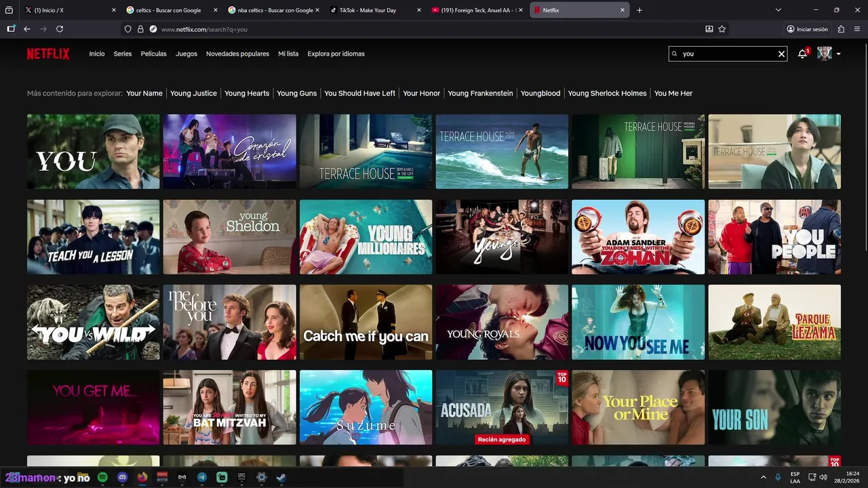Screen dimensions: 868x488
Task: Select the 'Your Name' suggestion
Action: tap(144, 94)
